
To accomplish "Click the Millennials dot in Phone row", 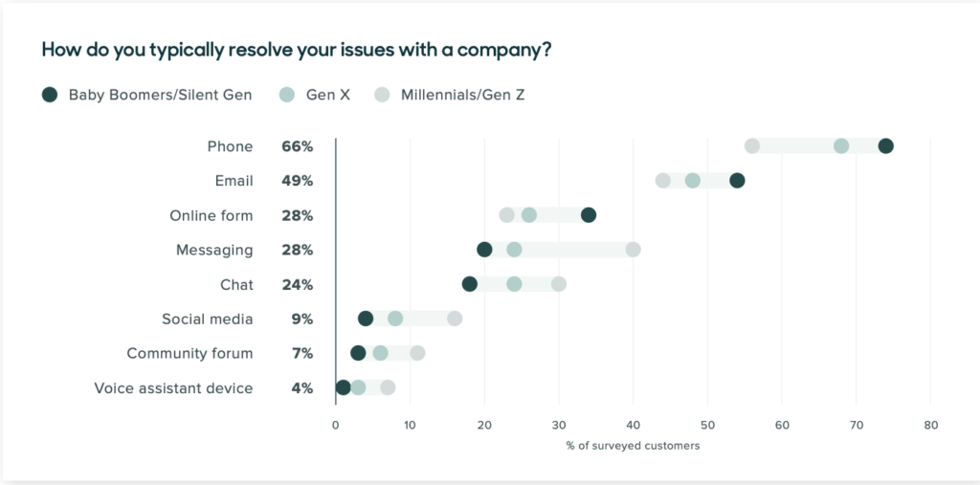I will (x=752, y=146).
